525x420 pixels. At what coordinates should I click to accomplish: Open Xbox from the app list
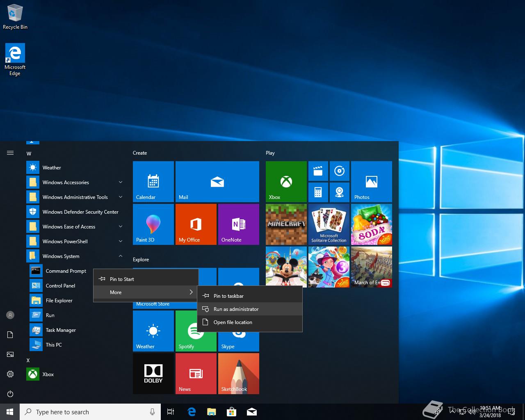click(75, 374)
